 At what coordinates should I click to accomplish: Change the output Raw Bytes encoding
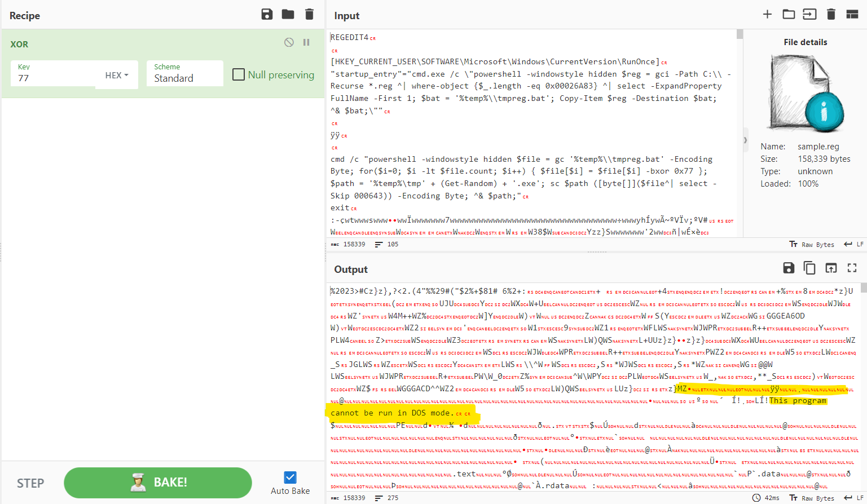pos(811,498)
